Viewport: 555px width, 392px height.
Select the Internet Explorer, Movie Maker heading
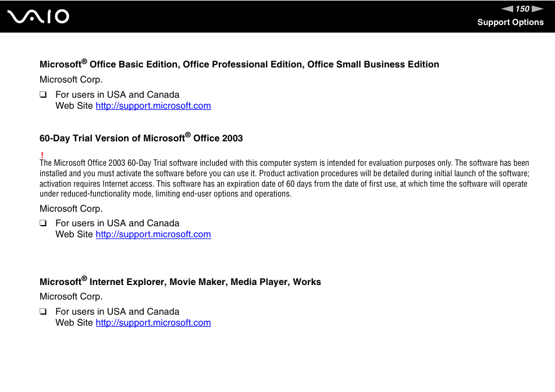(180, 281)
